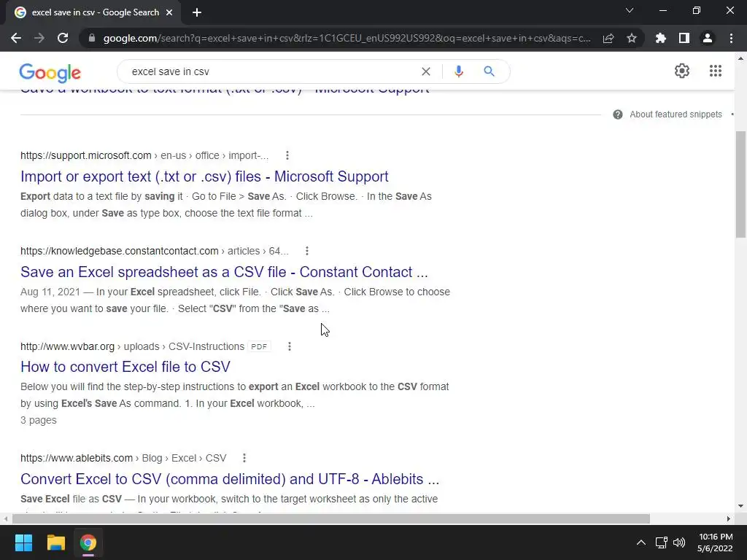Viewport: 747px width, 560px height.
Task: Show hidden system tray icons
Action: (x=641, y=542)
